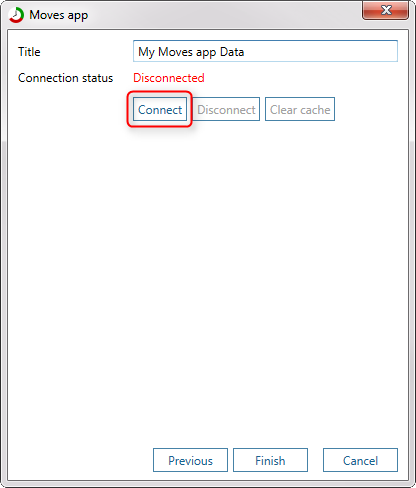Image resolution: width=416 pixels, height=488 pixels.
Task: Complete setup with the Finish button
Action: click(270, 460)
